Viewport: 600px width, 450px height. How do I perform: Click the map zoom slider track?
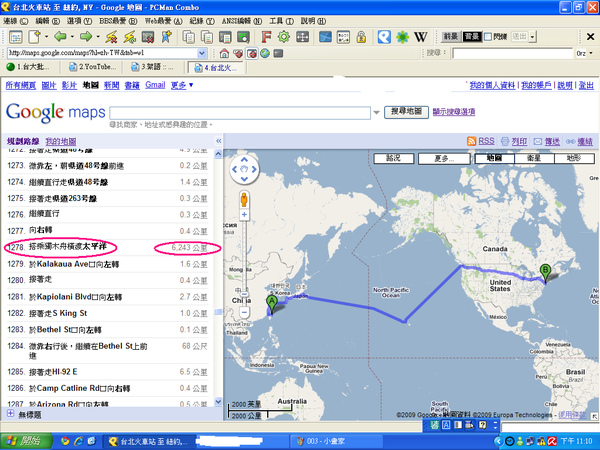(x=244, y=260)
